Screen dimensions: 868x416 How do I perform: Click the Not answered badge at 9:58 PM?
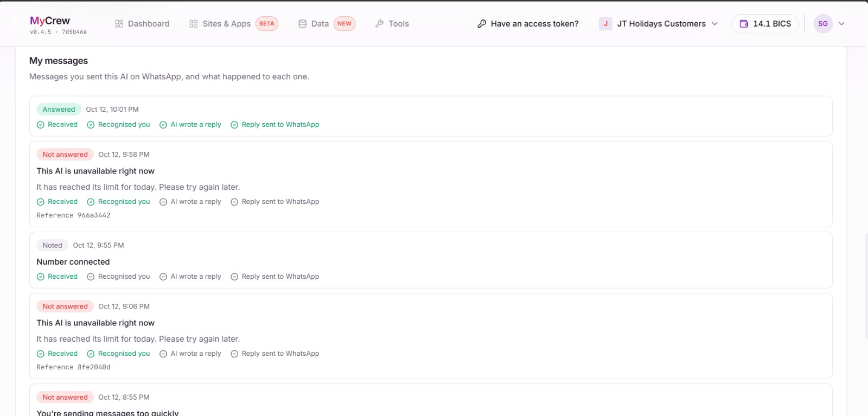[x=65, y=155]
